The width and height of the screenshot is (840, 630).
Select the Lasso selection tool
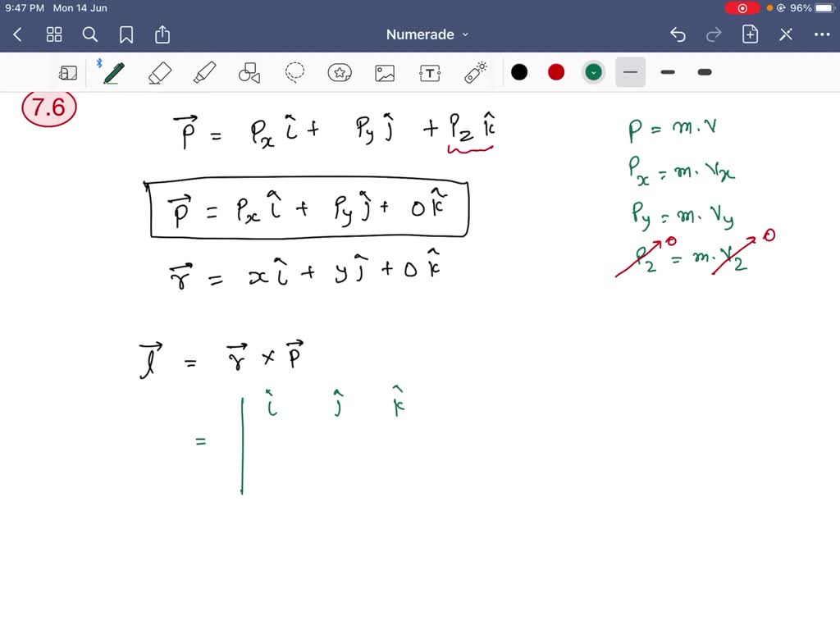294,72
